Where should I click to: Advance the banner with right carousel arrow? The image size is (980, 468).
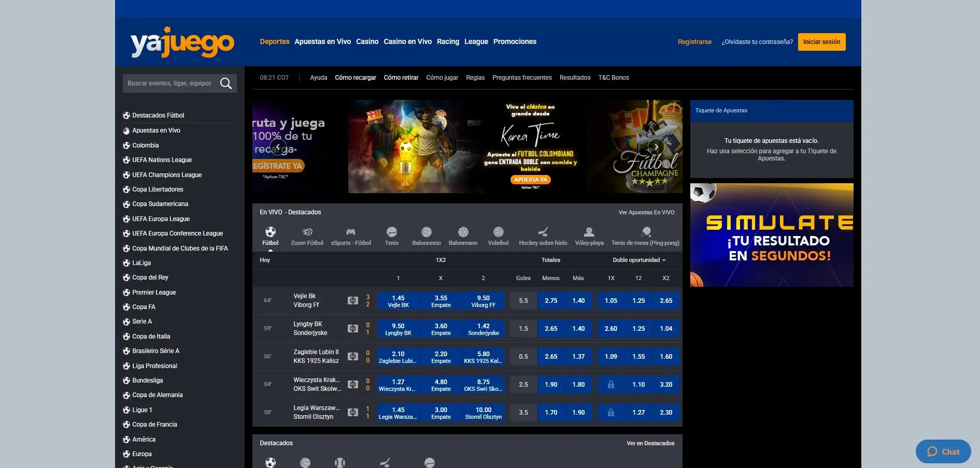(656, 147)
